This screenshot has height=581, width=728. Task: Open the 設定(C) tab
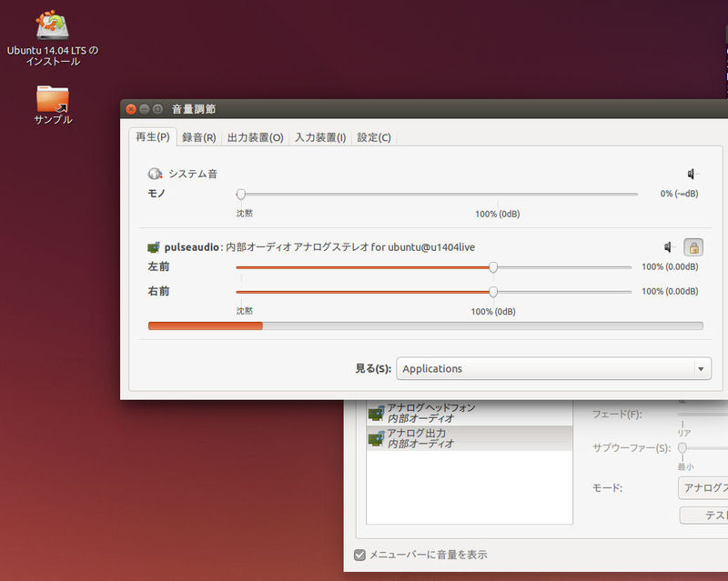coord(374,137)
